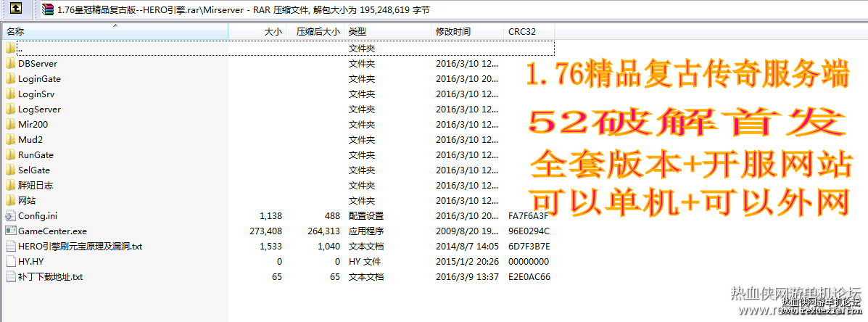Select the 胖妞日志 folder icon
868x322 pixels.
(11, 185)
